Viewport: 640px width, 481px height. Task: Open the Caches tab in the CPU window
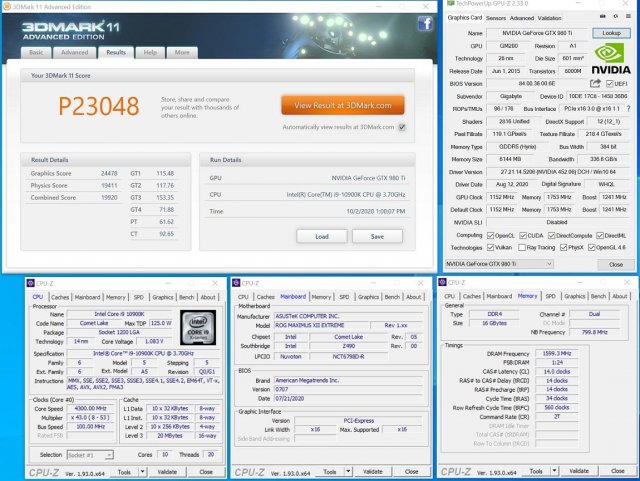pyautogui.click(x=60, y=297)
